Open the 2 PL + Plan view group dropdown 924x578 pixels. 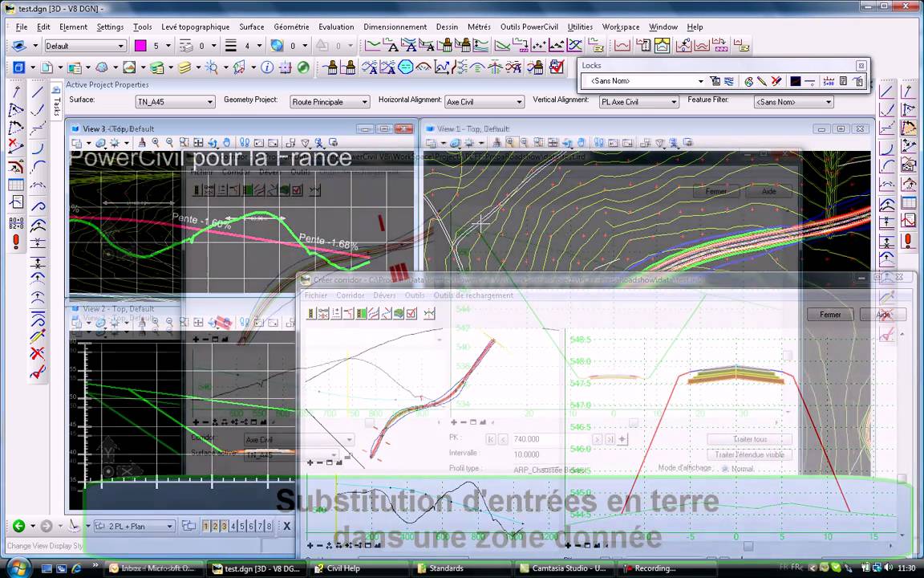point(135,526)
